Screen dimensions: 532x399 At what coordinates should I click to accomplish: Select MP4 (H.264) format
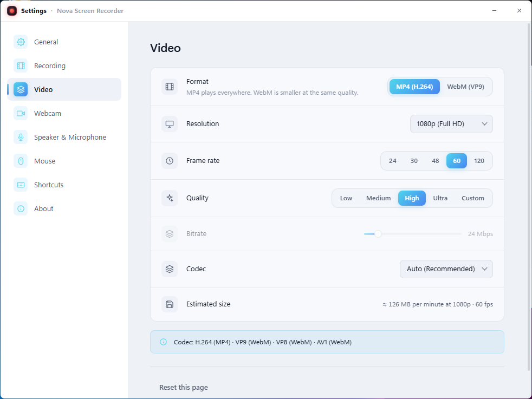(x=414, y=87)
